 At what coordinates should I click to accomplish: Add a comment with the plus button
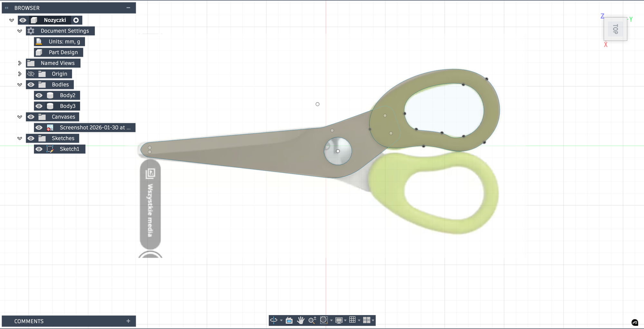[x=128, y=321]
